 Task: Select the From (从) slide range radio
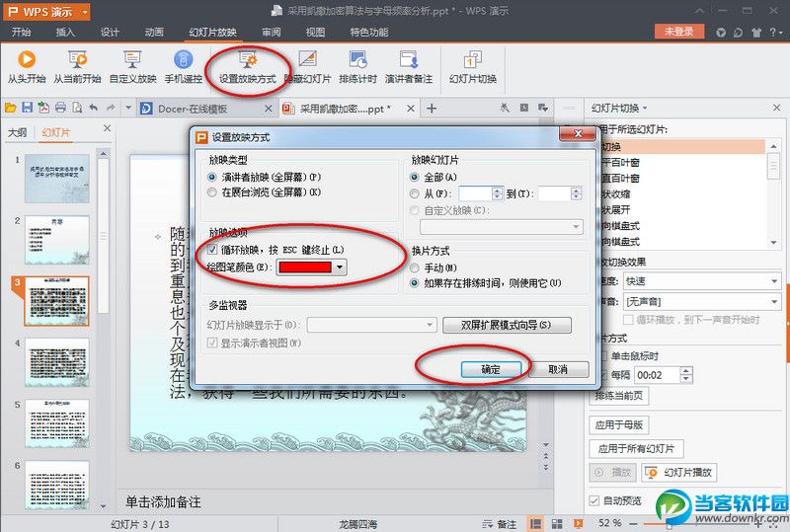tap(414, 193)
